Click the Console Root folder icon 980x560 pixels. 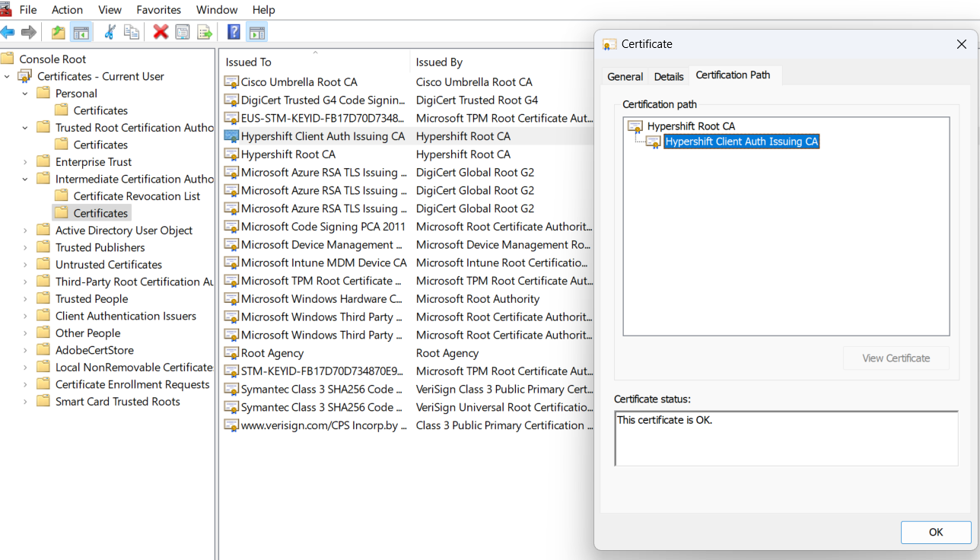8,59
